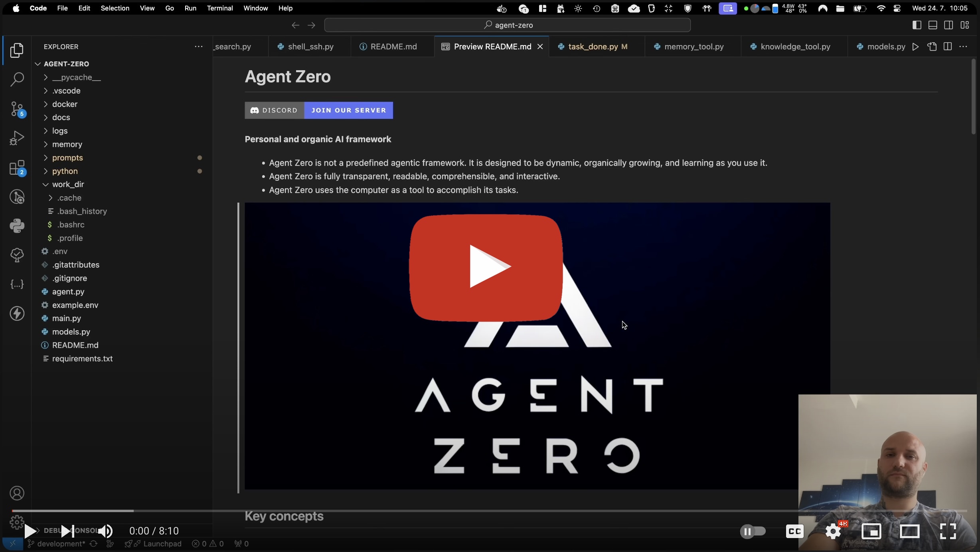Open the Terminal menu in menu bar
980x552 pixels.
point(219,8)
